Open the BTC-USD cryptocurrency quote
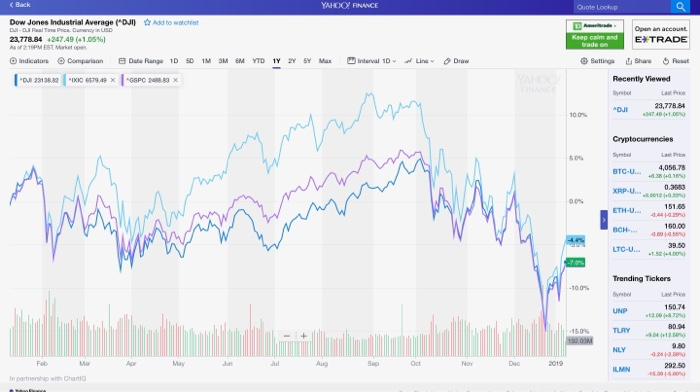 (x=626, y=171)
